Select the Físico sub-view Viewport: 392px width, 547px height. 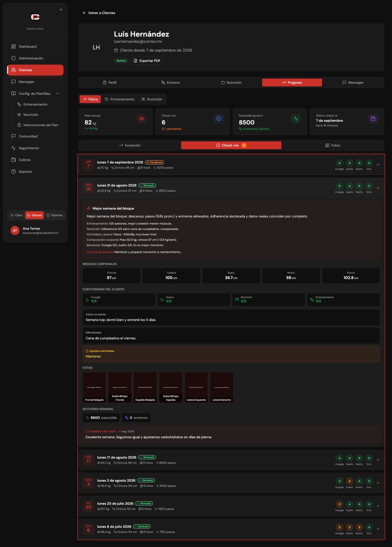(90, 99)
